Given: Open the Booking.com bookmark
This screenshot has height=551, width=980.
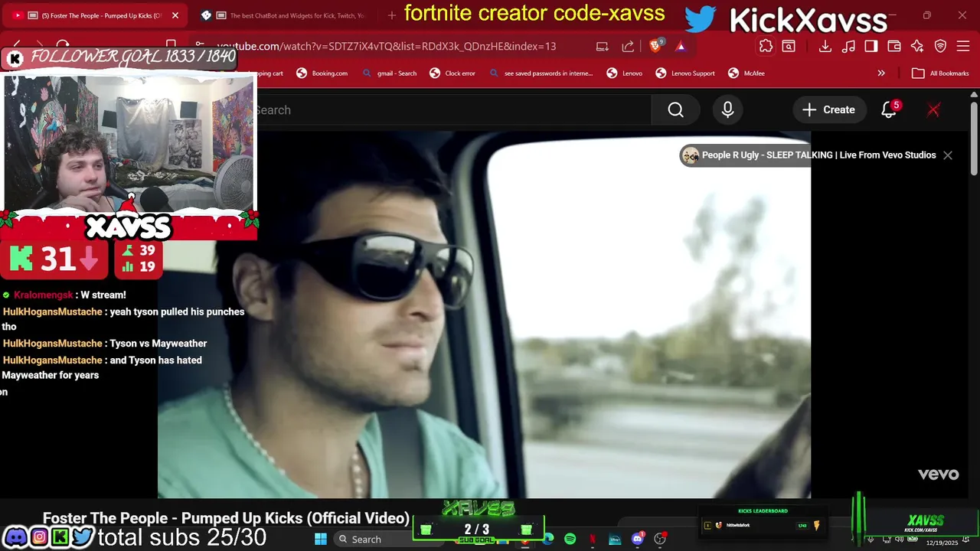Looking at the screenshot, I should [x=322, y=73].
